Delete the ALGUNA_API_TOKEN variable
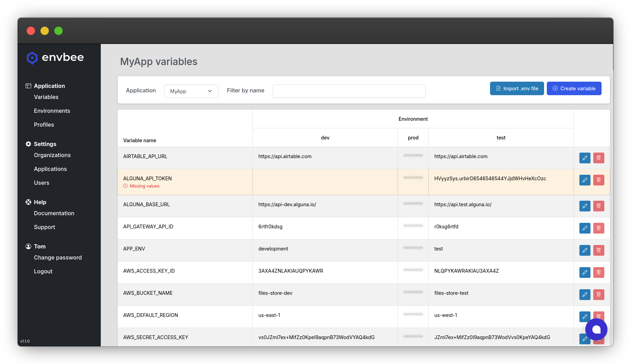The image size is (631, 364). pyautogui.click(x=598, y=180)
